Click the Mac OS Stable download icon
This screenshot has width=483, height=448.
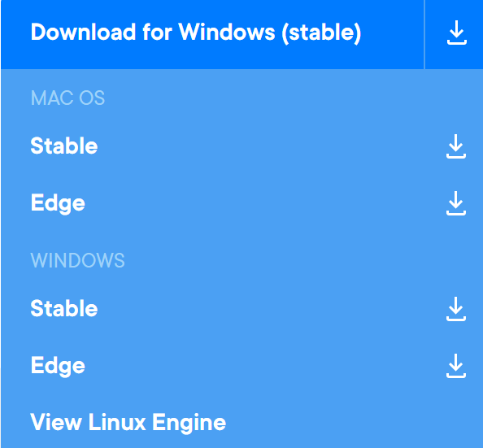click(456, 146)
